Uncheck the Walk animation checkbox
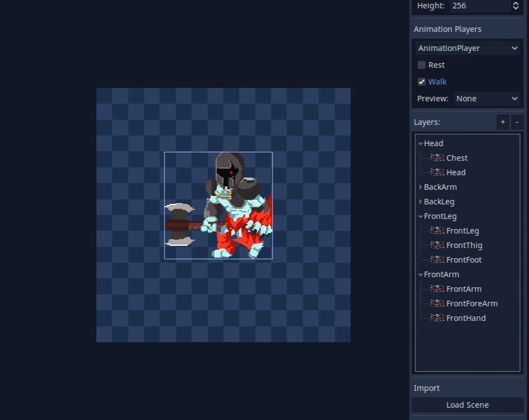 422,82
